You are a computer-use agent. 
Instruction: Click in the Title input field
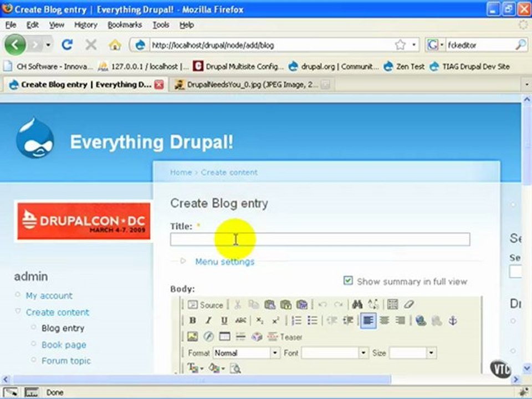point(320,239)
